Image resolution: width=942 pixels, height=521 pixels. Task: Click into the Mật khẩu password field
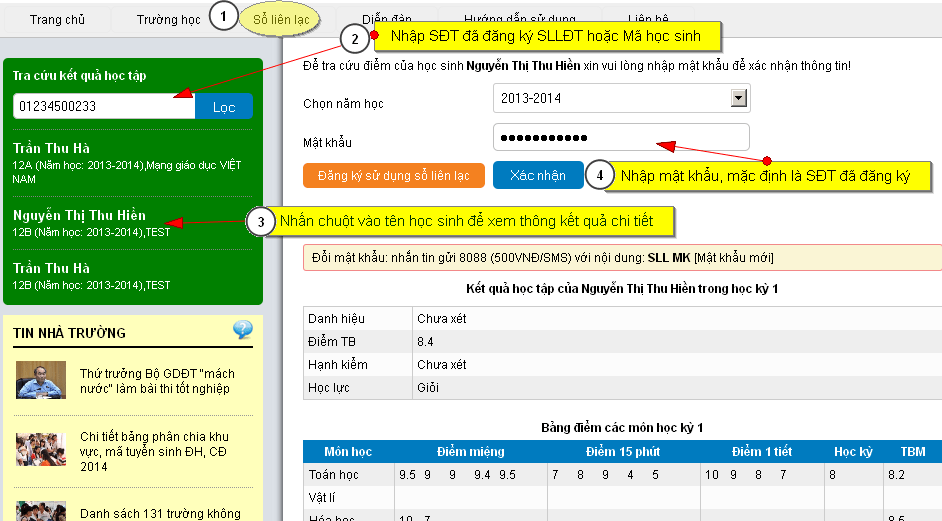pyautogui.click(x=620, y=138)
